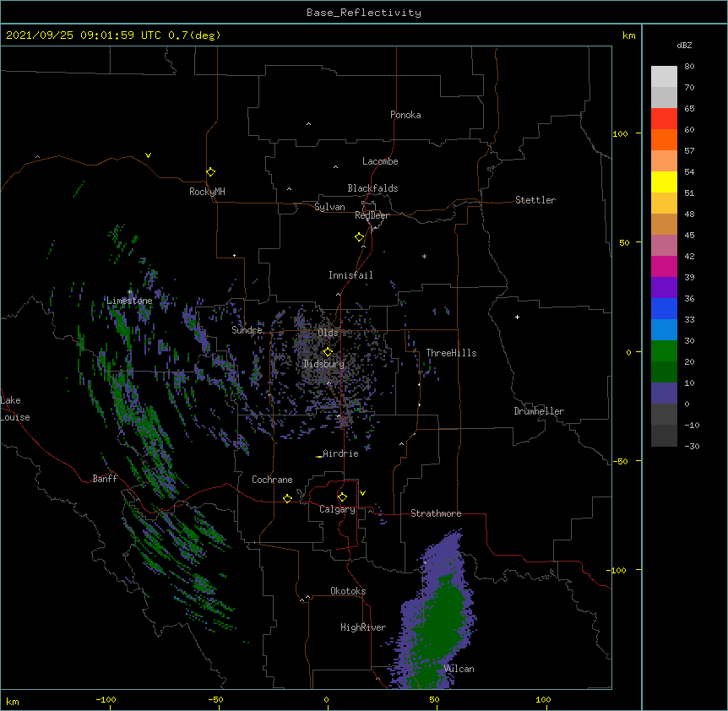Image resolution: width=728 pixels, height=711 pixels.
Task: Click the Ponoka city label
Action: (x=405, y=115)
